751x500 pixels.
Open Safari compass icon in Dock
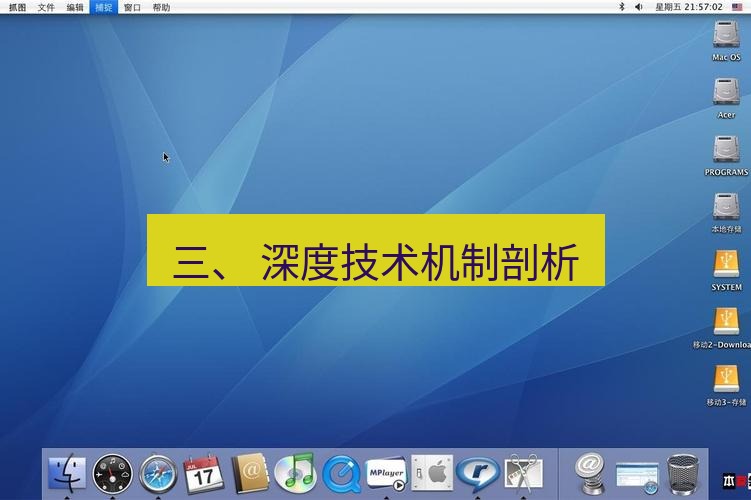tap(158, 474)
